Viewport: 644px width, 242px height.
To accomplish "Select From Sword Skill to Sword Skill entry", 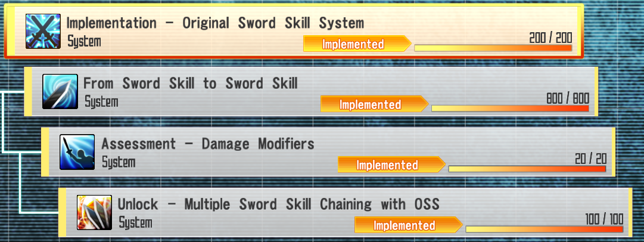I will click(x=311, y=91).
